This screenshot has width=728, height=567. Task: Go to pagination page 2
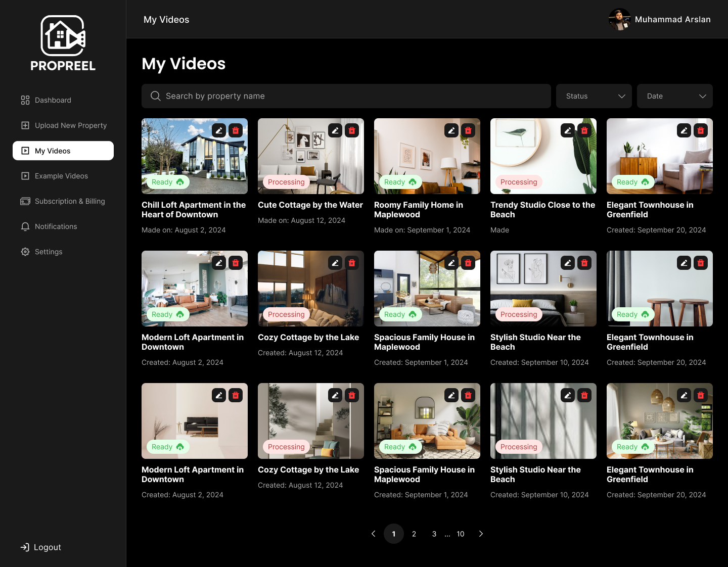414,534
